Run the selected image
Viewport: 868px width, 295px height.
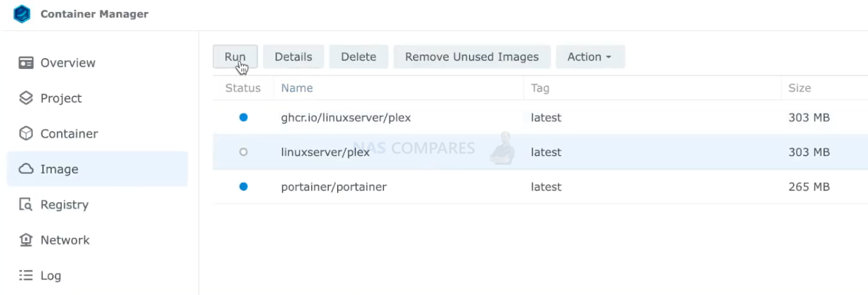coord(235,57)
